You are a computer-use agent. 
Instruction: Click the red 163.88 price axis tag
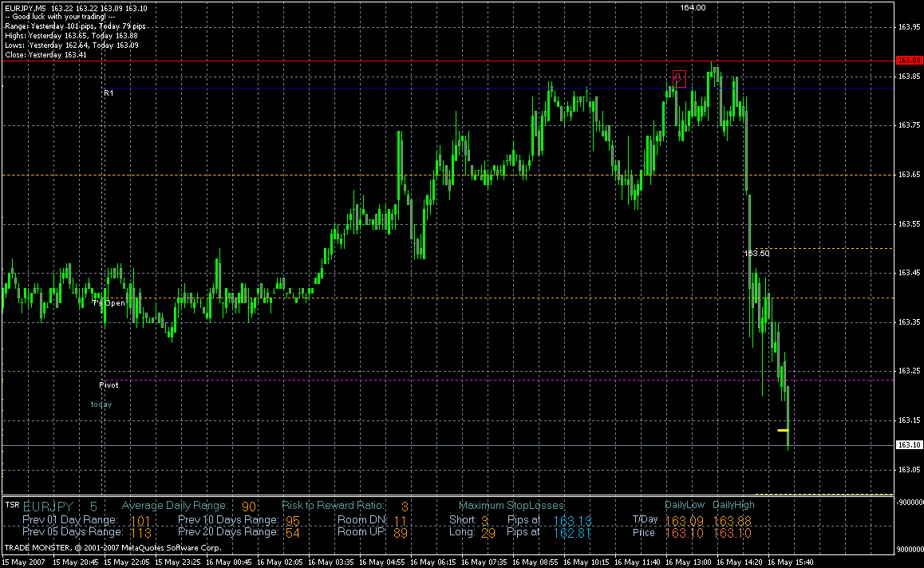point(910,60)
